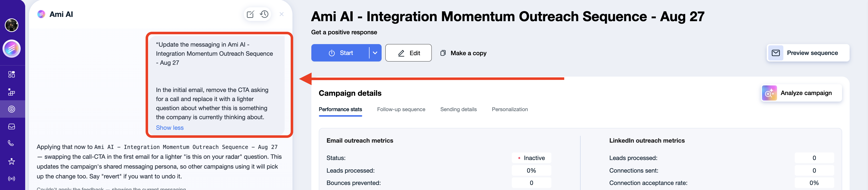Click the Connection acceptance rate 0% value
The image size is (868, 190).
click(x=814, y=183)
